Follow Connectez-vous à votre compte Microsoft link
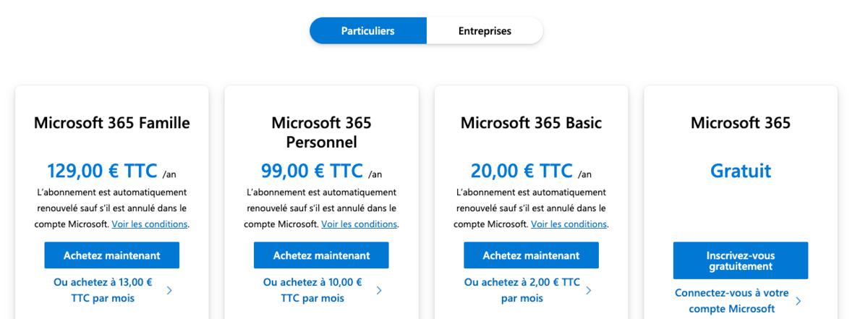The width and height of the screenshot is (868, 319). coord(731,301)
